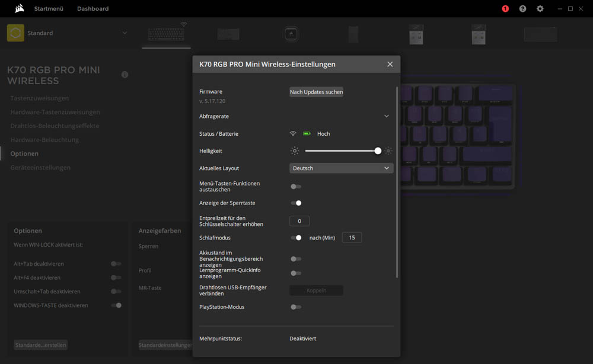593x364 pixels.
Task: Click the Standardeinstellungen button under Anzeigefarben
Action: (165, 344)
